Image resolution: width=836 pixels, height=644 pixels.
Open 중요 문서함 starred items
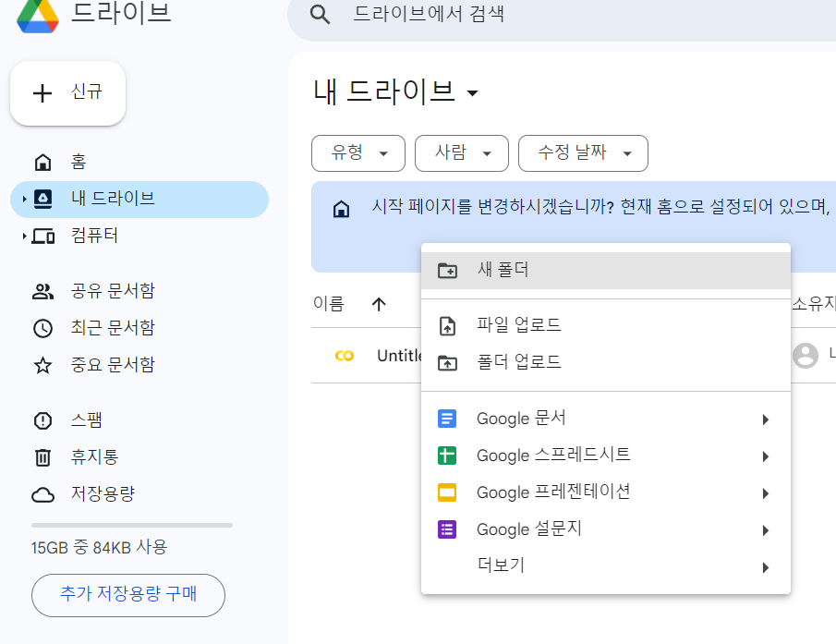tap(139, 365)
